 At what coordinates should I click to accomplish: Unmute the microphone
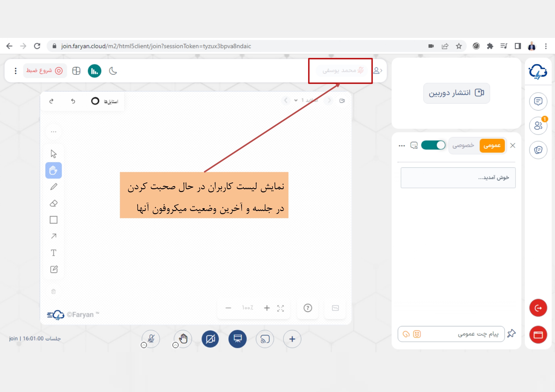tap(151, 339)
